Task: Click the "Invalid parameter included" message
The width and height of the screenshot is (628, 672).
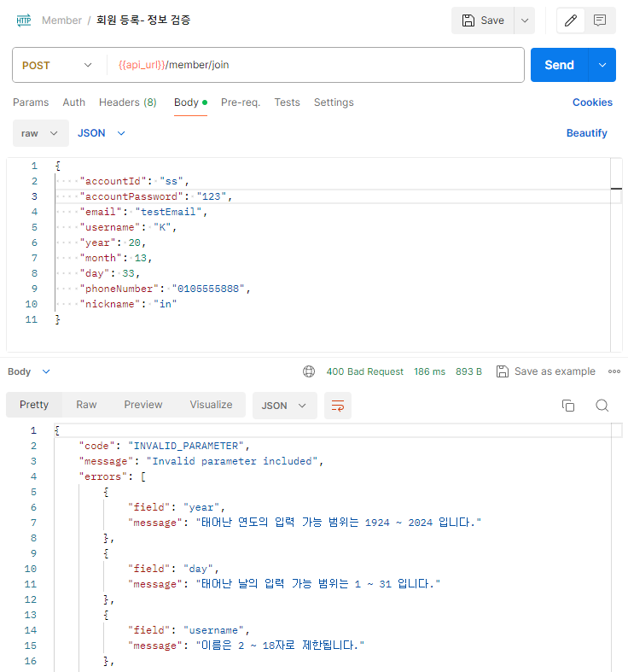Action: pos(232,462)
